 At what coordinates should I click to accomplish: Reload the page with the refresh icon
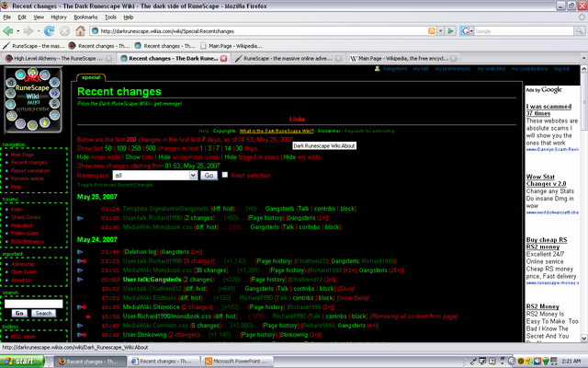(49, 30)
